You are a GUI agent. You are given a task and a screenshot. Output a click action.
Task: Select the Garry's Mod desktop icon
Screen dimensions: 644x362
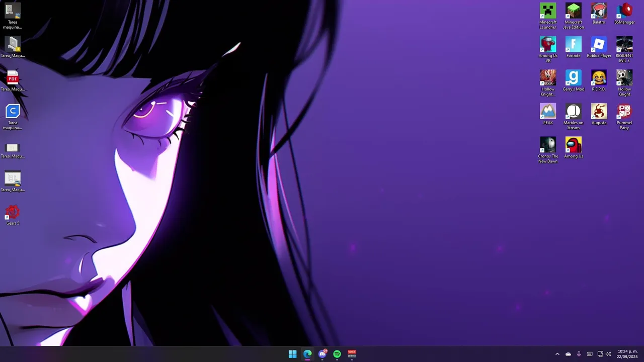[574, 81]
